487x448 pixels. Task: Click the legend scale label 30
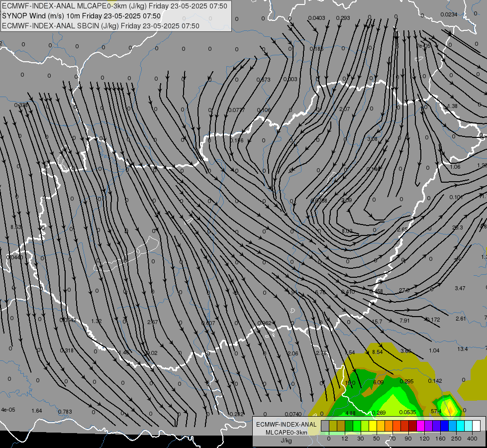[x=360, y=439]
